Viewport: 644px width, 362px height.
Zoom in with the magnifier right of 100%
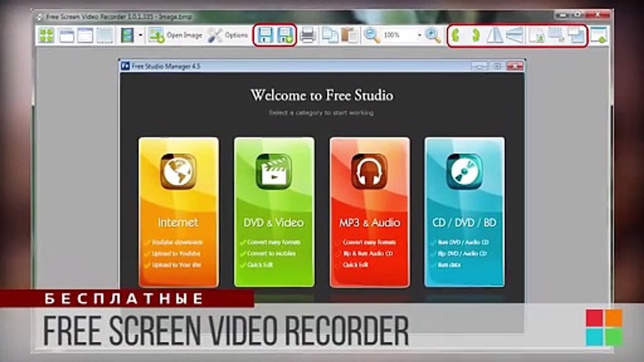pos(433,35)
